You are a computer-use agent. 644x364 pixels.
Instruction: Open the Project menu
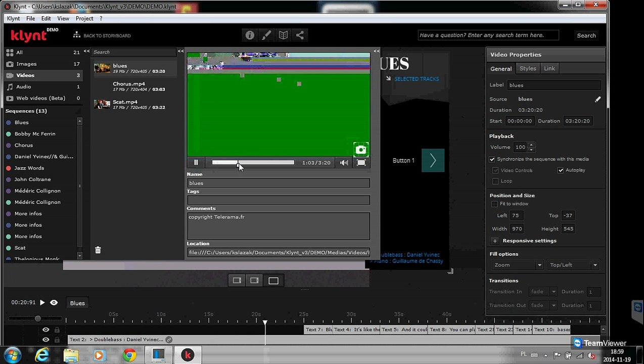[84, 18]
